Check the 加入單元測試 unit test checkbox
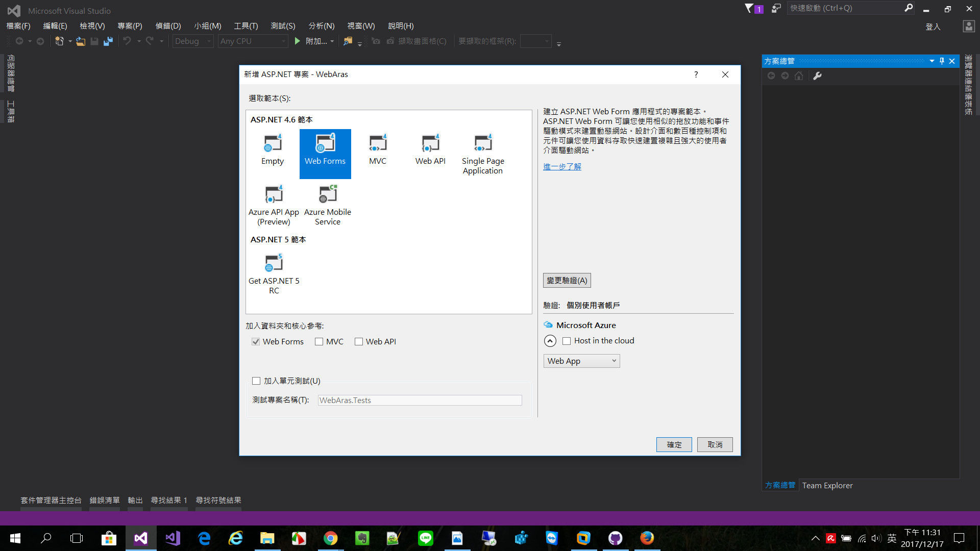980x551 pixels. (x=256, y=381)
